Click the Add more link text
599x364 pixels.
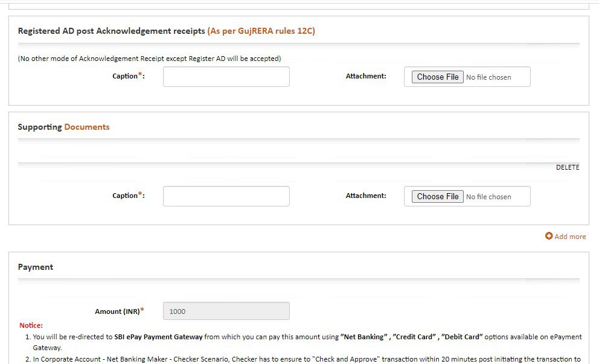pyautogui.click(x=570, y=237)
